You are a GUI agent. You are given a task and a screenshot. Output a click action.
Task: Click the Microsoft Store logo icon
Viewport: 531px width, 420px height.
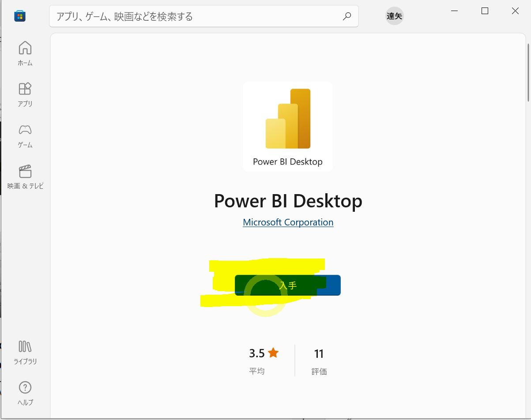tap(20, 16)
